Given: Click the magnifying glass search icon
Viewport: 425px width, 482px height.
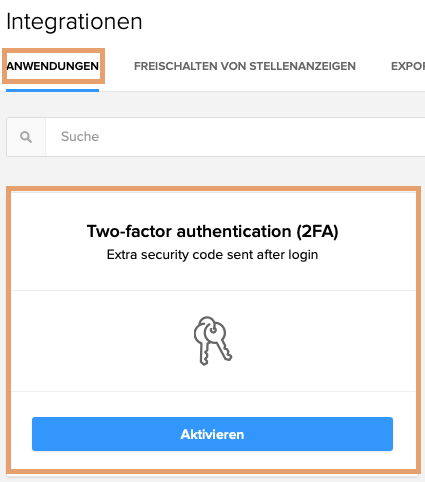Looking at the screenshot, I should [26, 137].
